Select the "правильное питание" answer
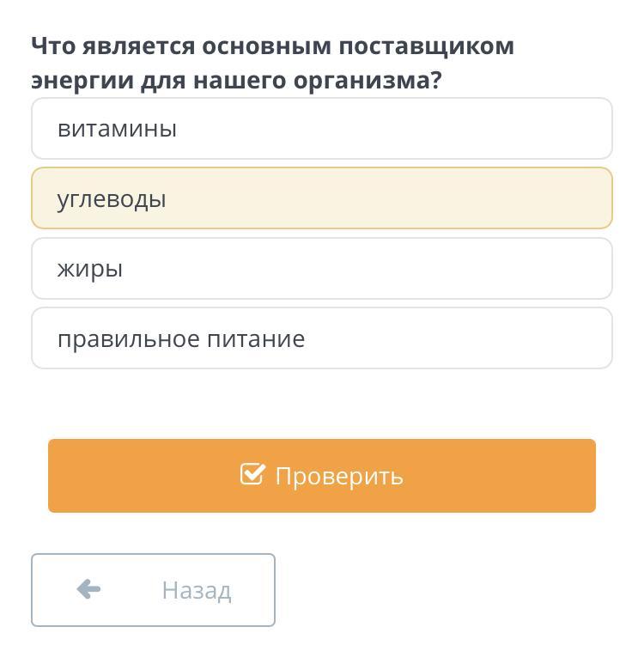 [321, 338]
